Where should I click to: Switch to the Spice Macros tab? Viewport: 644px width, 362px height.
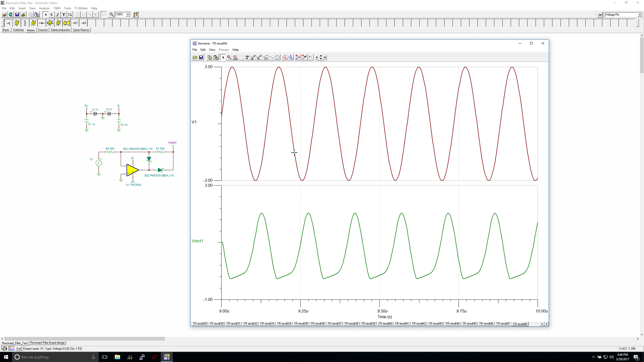pos(81,30)
